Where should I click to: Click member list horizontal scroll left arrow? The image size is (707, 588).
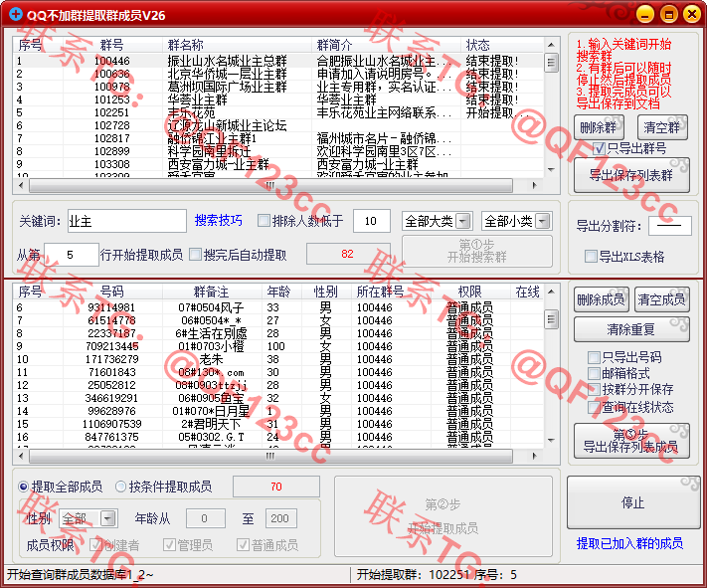pyautogui.click(x=21, y=456)
